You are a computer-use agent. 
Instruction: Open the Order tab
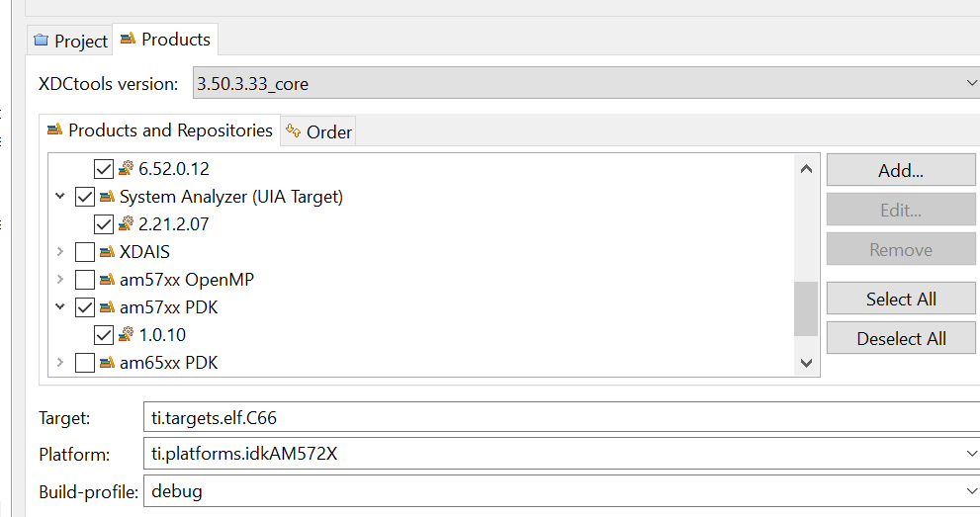coord(318,131)
